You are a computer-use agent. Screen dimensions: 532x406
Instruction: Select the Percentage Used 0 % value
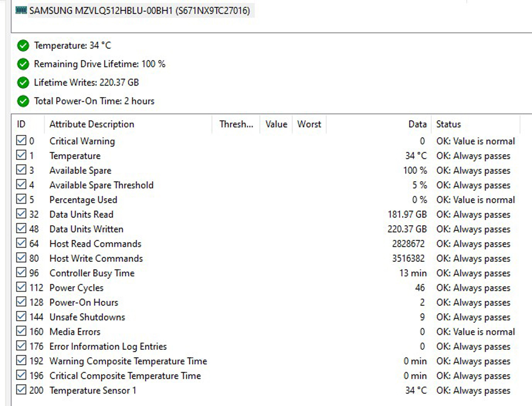[420, 200]
